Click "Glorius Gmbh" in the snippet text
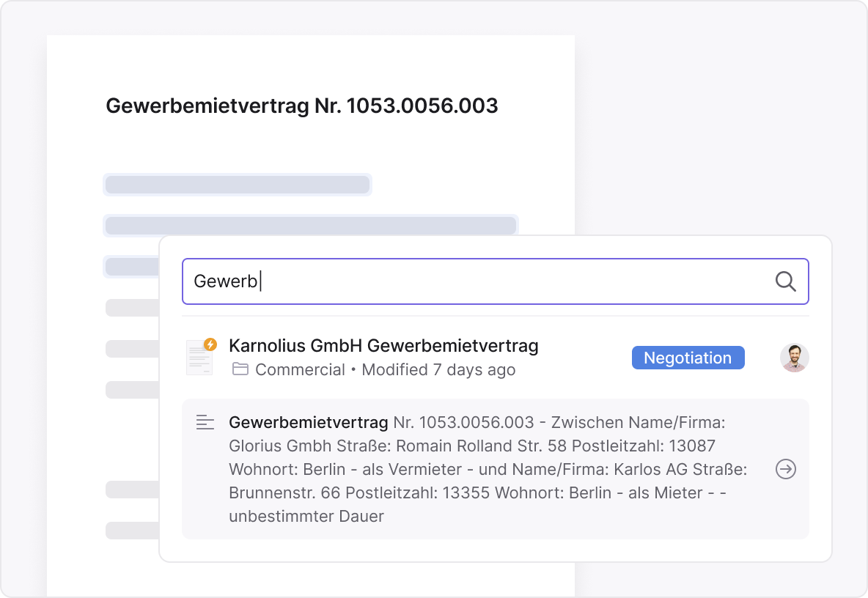 coord(273,446)
